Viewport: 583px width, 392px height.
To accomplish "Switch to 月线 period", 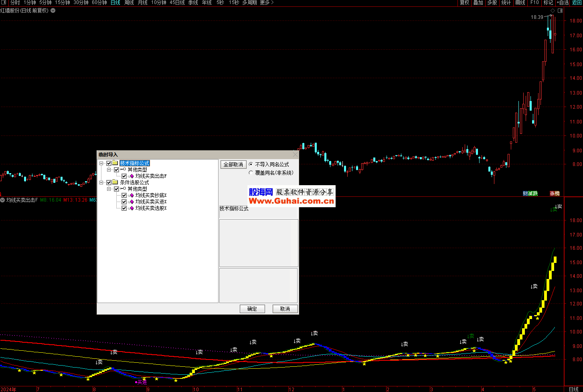I will coord(143,3).
